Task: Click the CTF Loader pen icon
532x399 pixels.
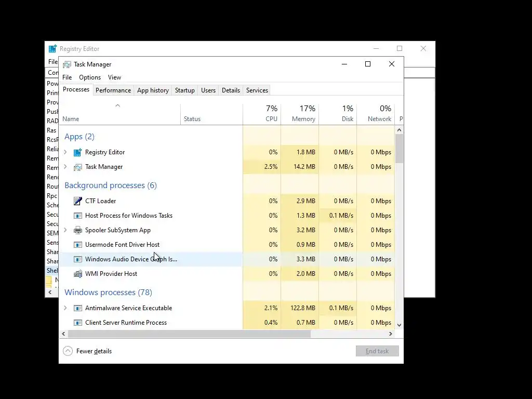Action: (x=78, y=201)
